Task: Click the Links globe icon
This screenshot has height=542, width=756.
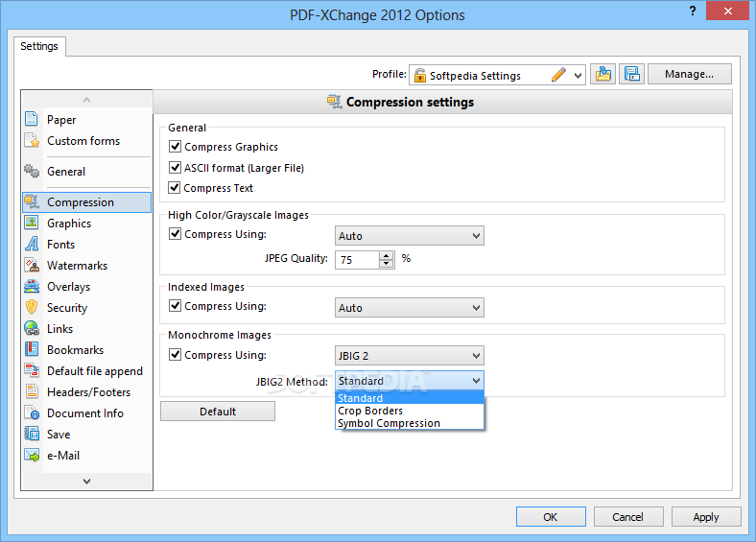Action: pos(32,328)
